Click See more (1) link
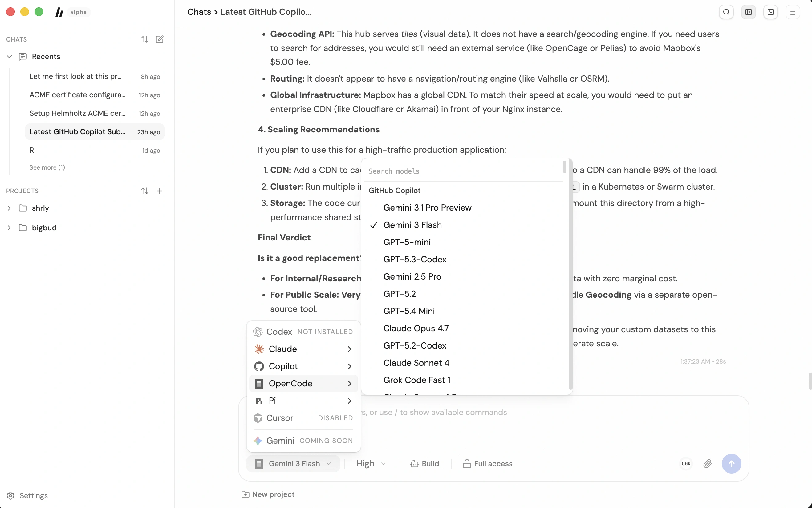The width and height of the screenshot is (812, 508). (x=47, y=167)
